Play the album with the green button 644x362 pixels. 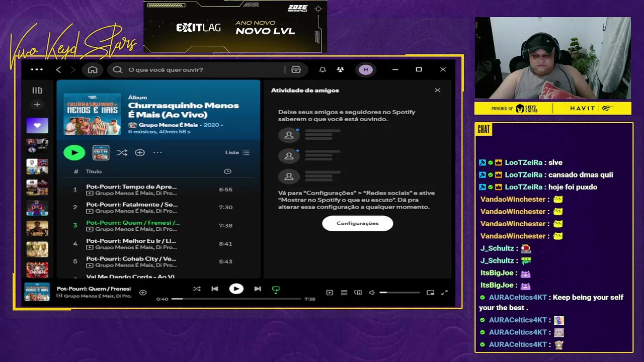pos(74,152)
